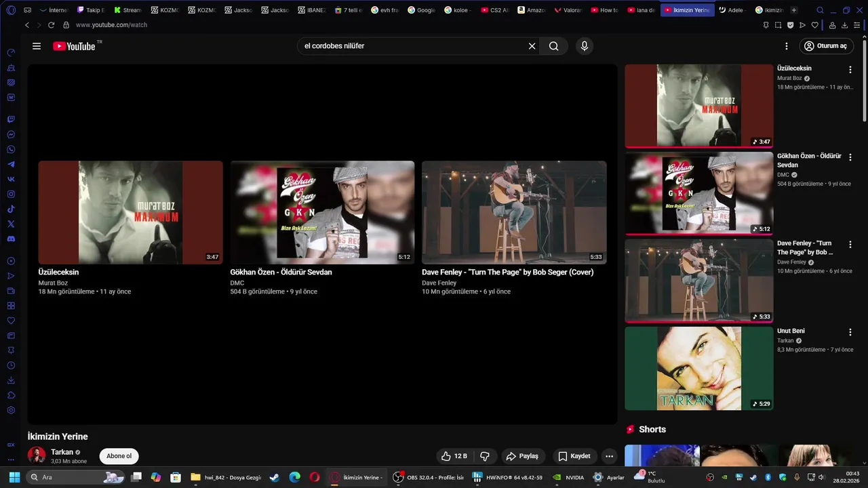Image resolution: width=868 pixels, height=488 pixels.
Task: Open a new tab with plus
Action: (794, 10)
